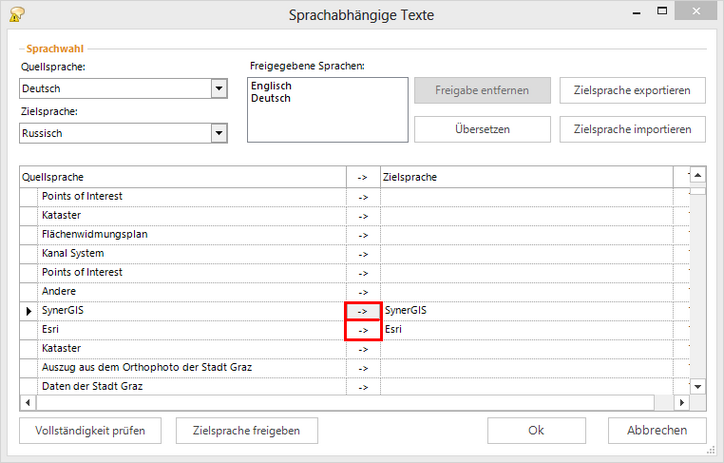
Task: Confirm with the Ok button
Action: pyautogui.click(x=536, y=431)
